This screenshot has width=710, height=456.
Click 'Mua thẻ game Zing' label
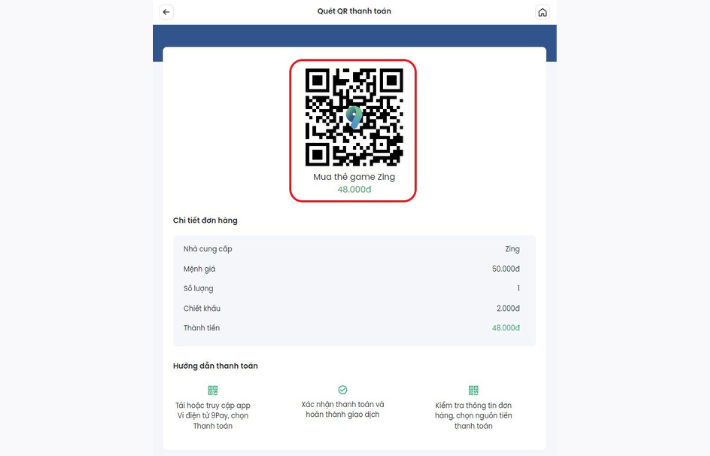(x=354, y=177)
